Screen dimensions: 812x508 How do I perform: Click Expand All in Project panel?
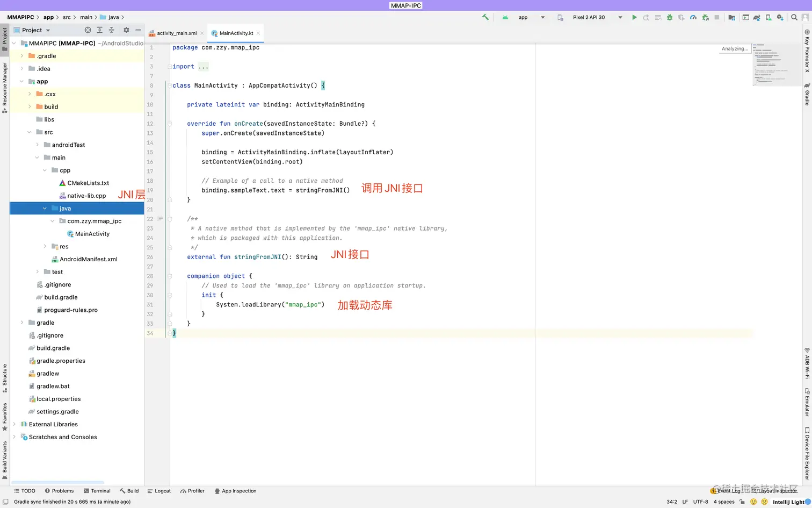99,30
